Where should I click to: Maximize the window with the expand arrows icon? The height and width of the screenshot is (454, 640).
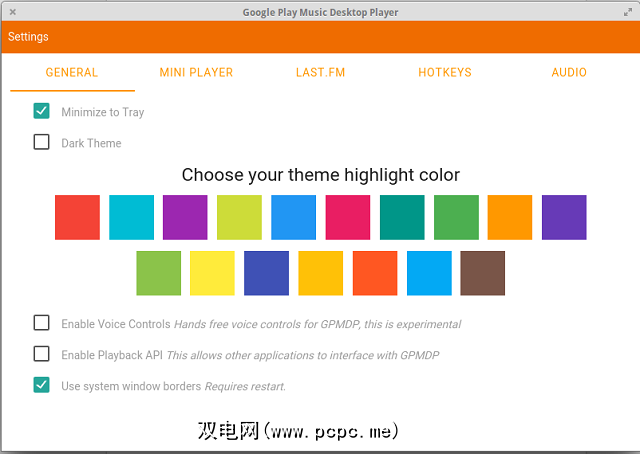click(x=628, y=12)
